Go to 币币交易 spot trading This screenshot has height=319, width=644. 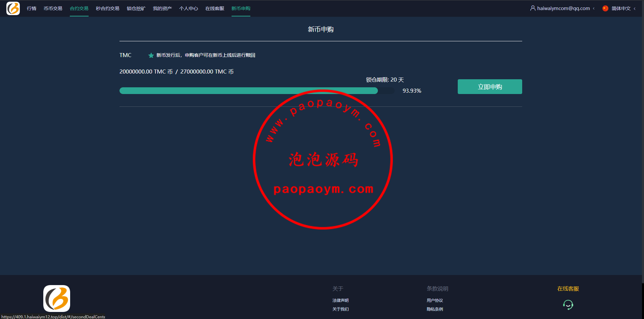(53, 8)
